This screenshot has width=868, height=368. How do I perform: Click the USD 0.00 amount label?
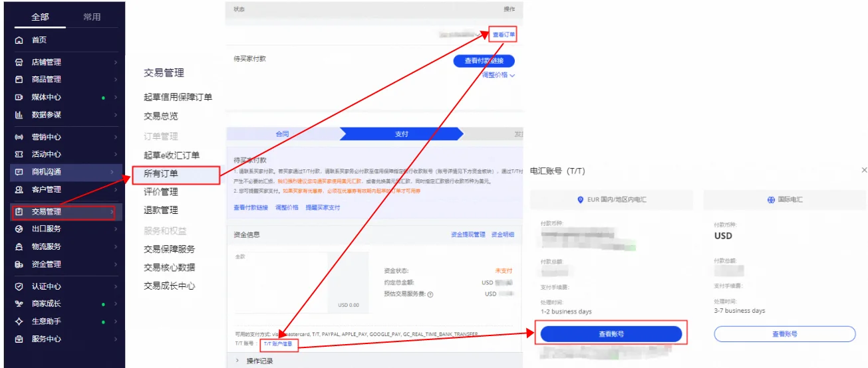tap(349, 305)
